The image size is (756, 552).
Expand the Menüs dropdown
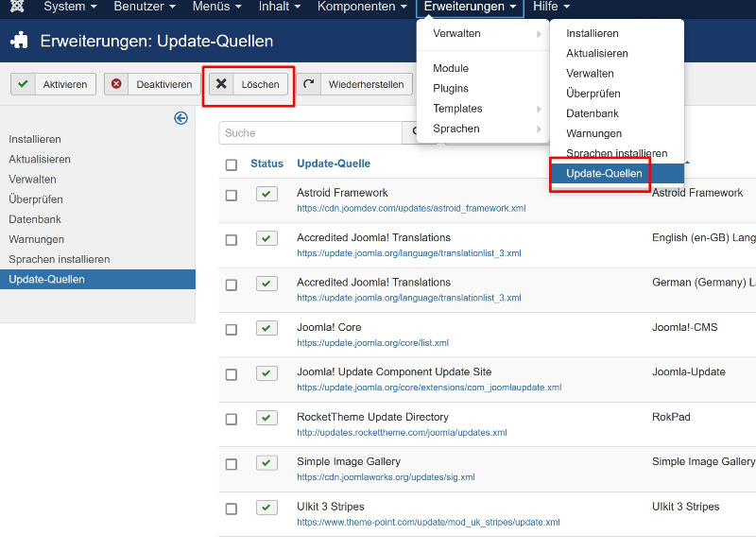tap(217, 7)
